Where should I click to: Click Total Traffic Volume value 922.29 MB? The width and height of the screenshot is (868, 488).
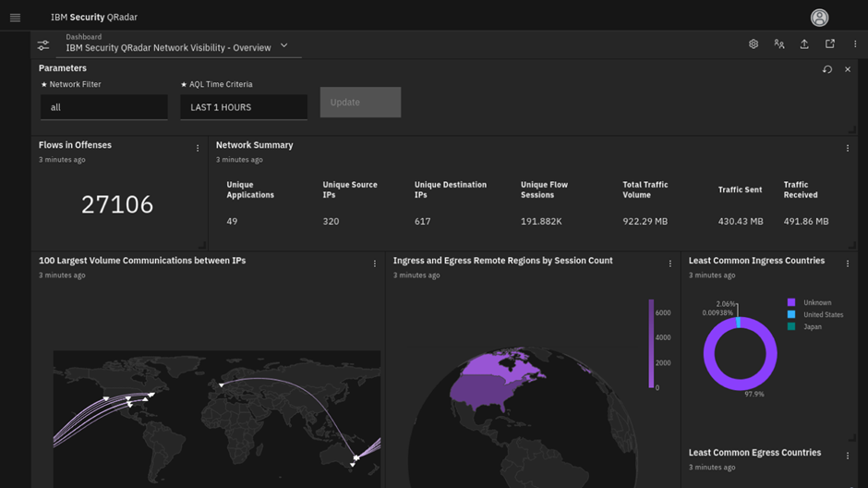point(645,222)
